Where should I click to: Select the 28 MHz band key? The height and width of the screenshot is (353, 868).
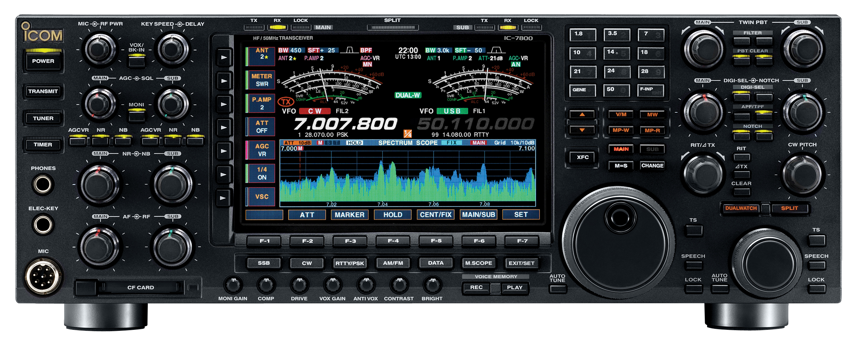651,72
